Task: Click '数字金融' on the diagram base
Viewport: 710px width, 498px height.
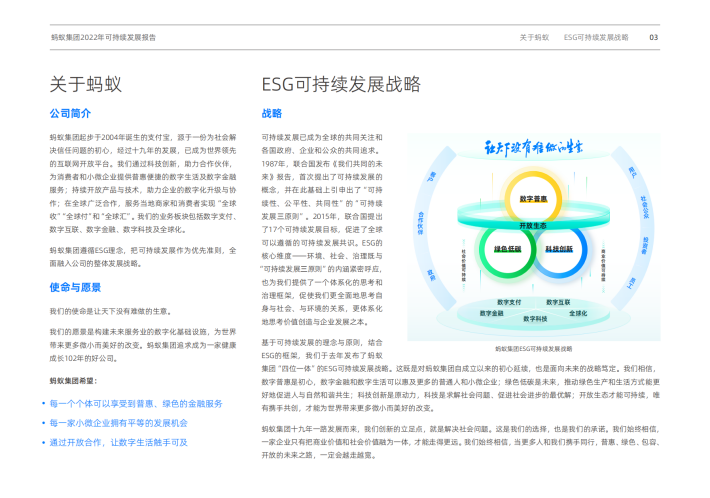Action: 492,313
